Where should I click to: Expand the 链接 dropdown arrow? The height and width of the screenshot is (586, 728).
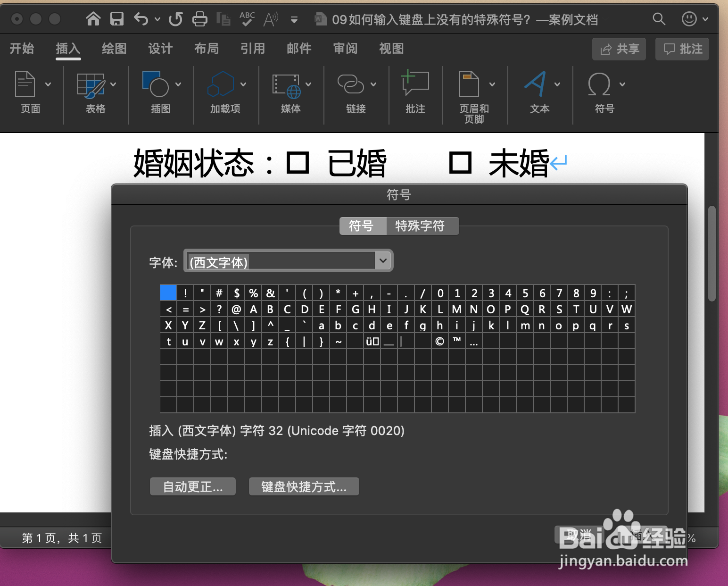pyautogui.click(x=373, y=84)
